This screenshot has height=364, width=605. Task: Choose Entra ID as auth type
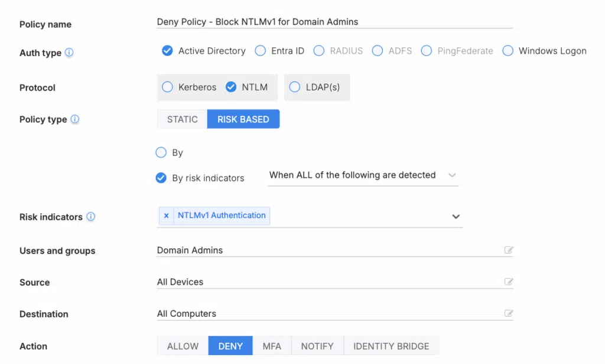coord(261,51)
